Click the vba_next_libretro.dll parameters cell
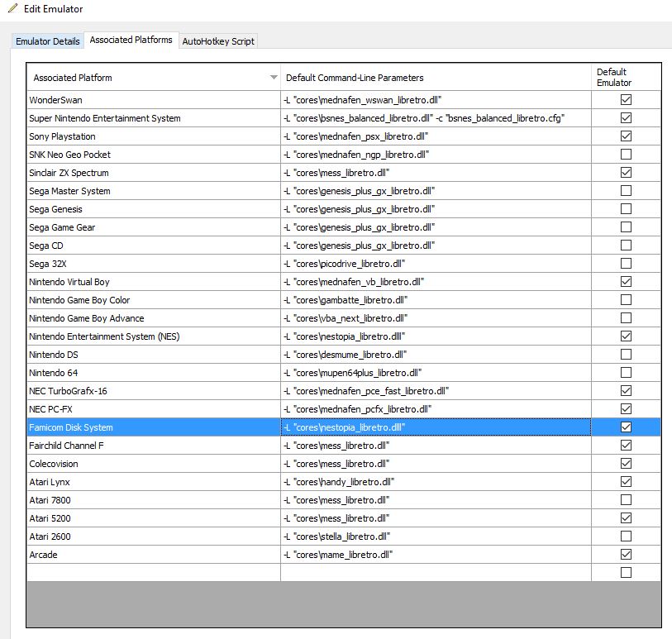This screenshot has width=672, height=639. point(436,318)
